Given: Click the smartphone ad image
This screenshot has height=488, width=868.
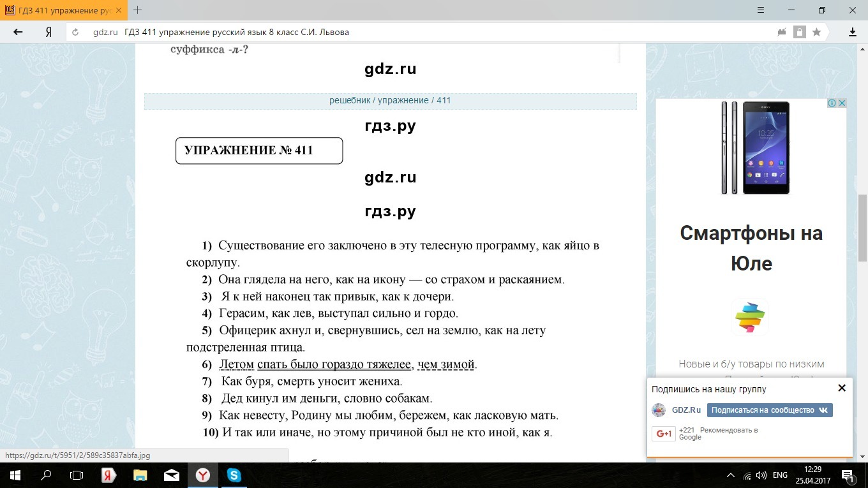Looking at the screenshot, I should point(756,148).
